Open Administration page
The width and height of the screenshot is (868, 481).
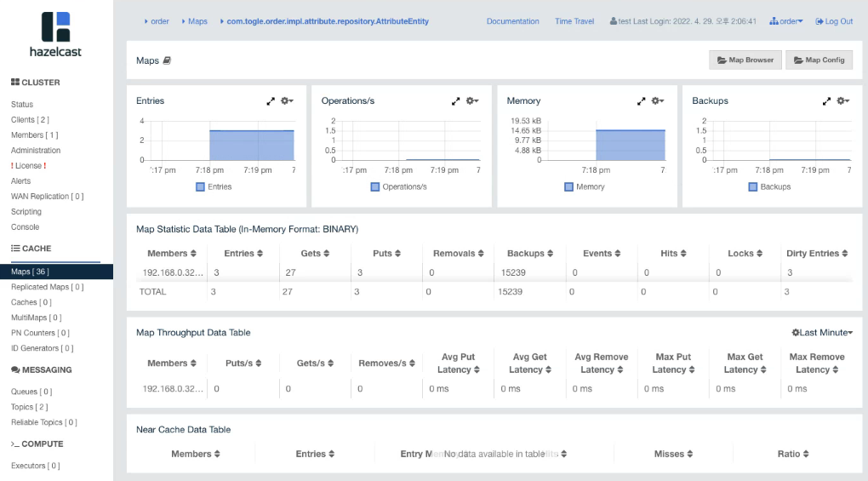pyautogui.click(x=36, y=151)
